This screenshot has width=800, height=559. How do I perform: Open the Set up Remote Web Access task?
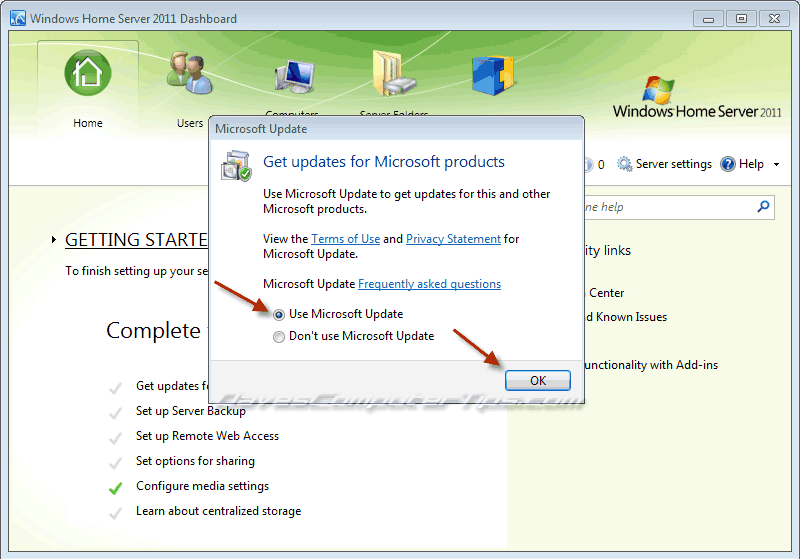[x=207, y=436]
